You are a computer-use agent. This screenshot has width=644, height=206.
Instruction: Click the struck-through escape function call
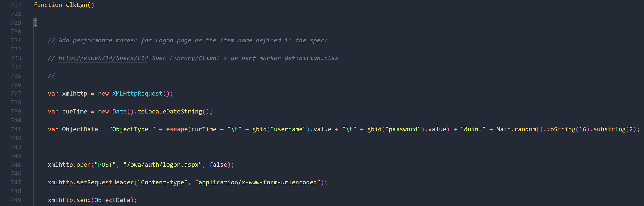click(177, 129)
